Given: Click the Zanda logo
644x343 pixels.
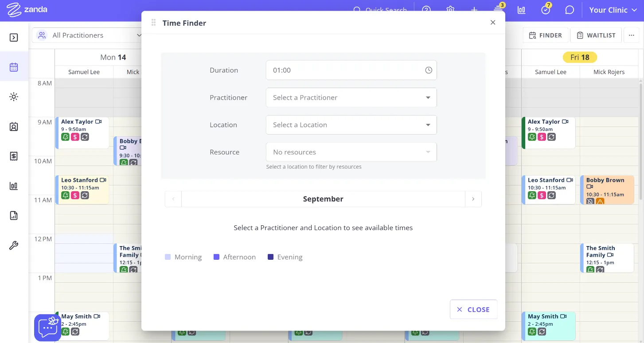Looking at the screenshot, I should click(x=27, y=10).
